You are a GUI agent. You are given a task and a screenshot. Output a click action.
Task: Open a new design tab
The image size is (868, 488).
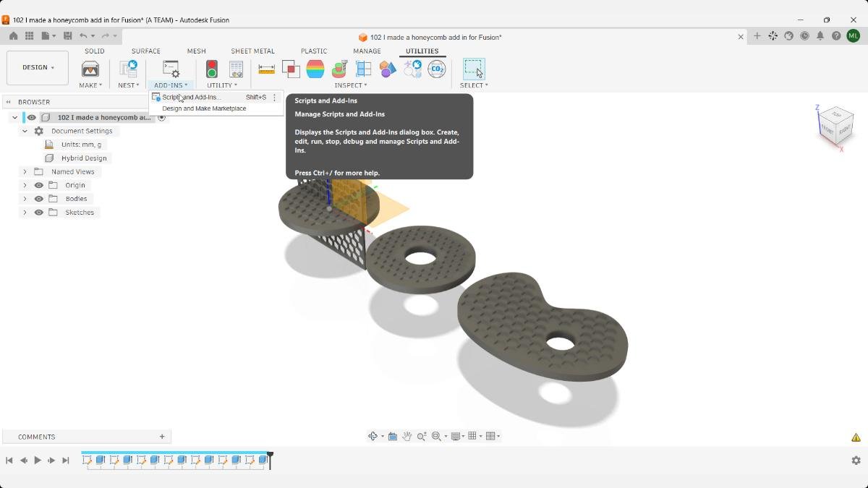click(x=757, y=36)
